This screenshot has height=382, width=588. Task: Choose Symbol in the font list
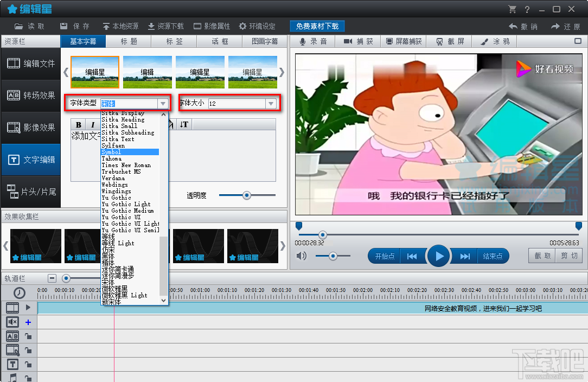[x=130, y=152]
